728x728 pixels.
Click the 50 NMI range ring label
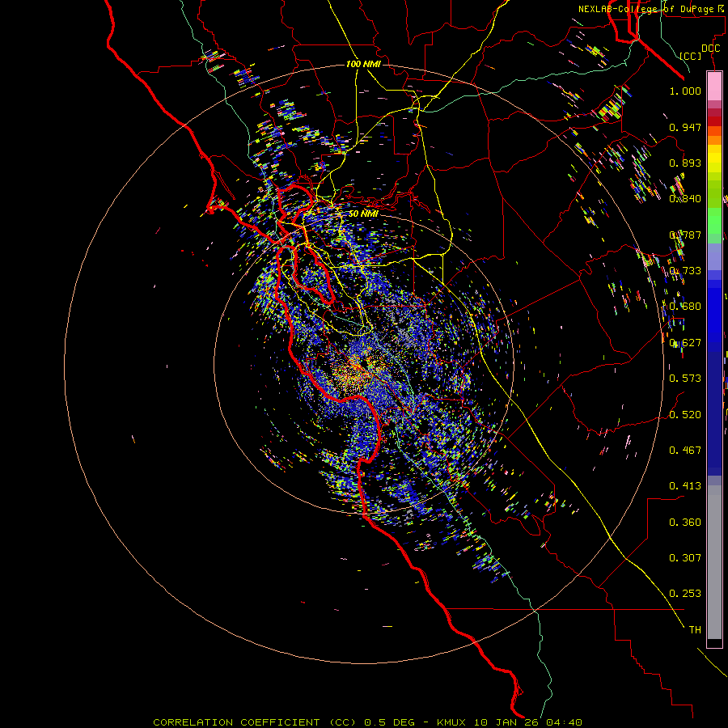(363, 214)
